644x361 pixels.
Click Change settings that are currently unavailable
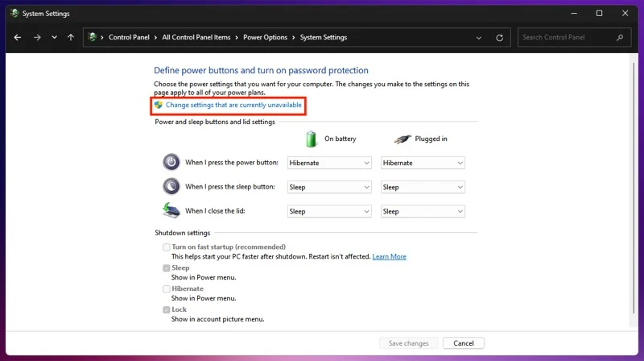coord(233,106)
